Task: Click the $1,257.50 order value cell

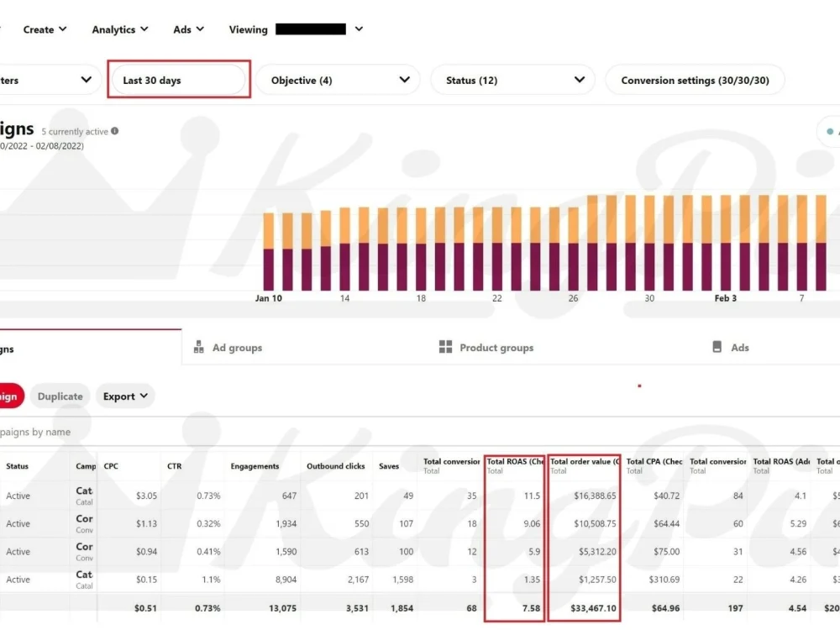Action: [x=597, y=580]
